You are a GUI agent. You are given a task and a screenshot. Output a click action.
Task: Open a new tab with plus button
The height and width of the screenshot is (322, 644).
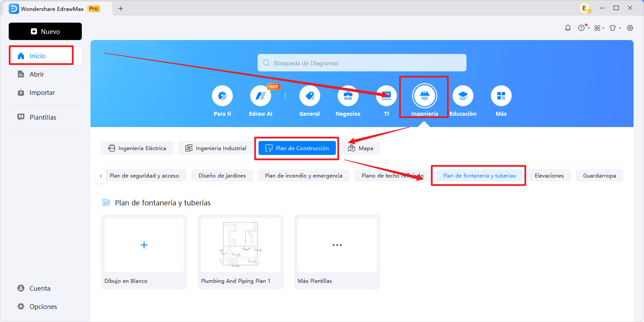coord(121,8)
